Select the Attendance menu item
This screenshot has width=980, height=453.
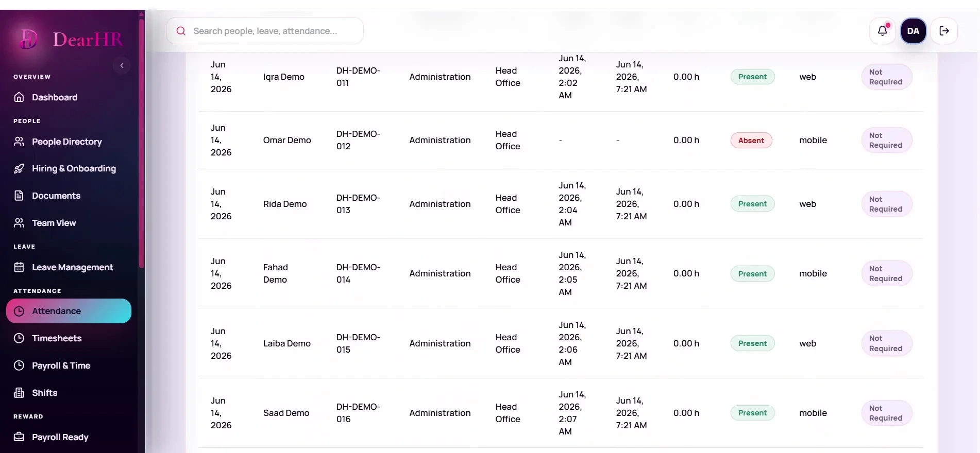coord(69,311)
